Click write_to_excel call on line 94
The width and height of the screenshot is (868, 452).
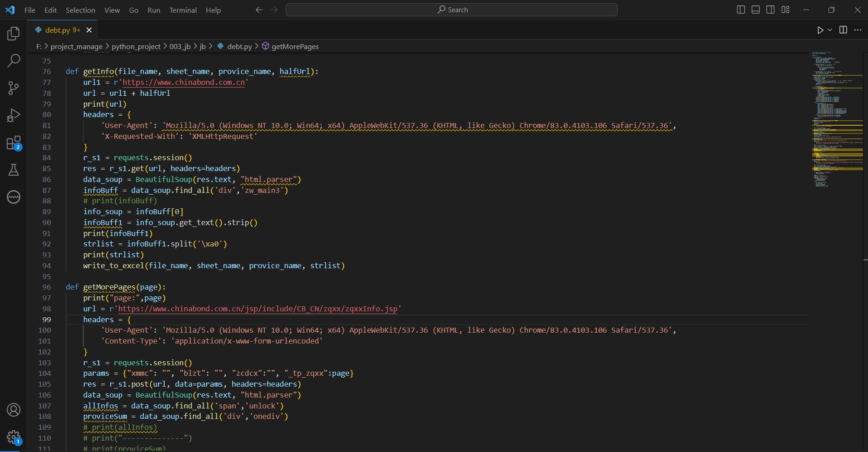tap(113, 265)
